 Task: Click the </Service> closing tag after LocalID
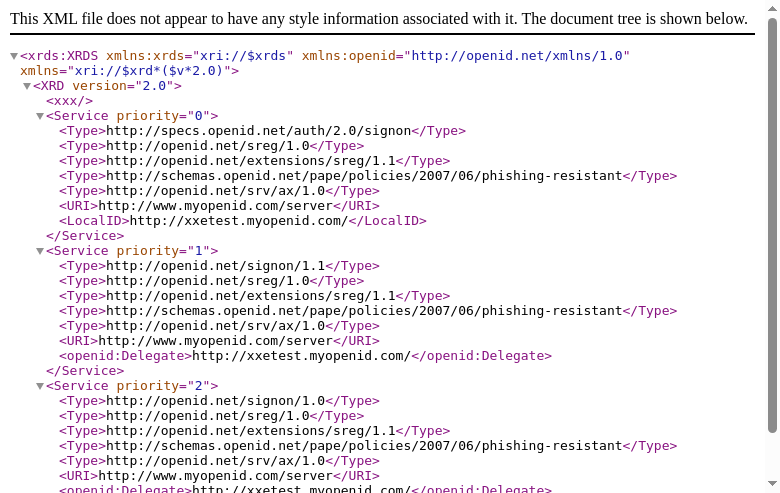85,236
